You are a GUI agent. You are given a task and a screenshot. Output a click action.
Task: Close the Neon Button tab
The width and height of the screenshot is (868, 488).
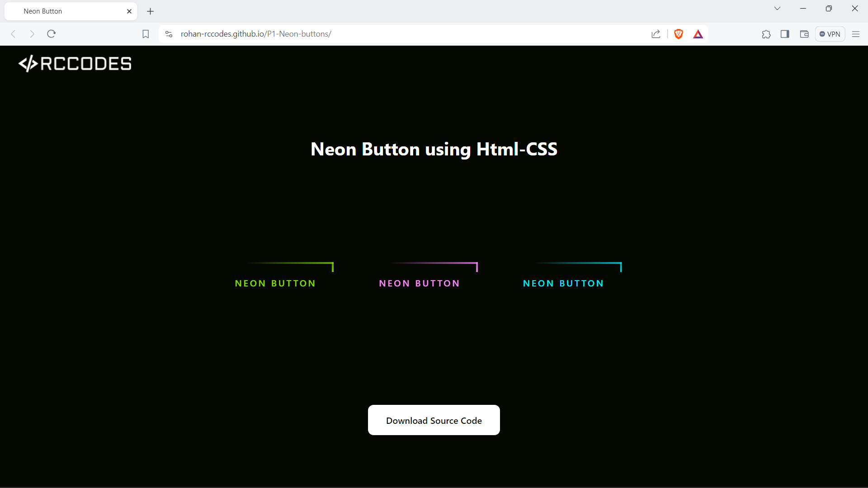point(129,11)
